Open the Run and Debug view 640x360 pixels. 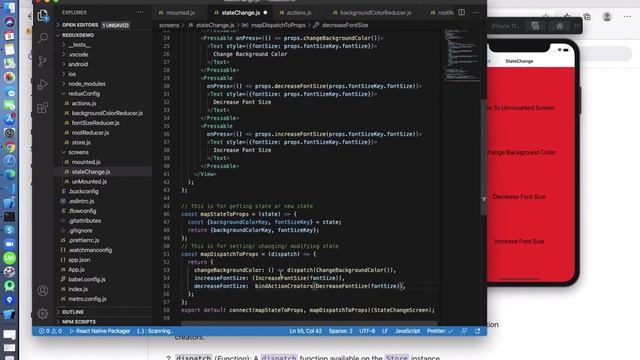pyautogui.click(x=43, y=84)
